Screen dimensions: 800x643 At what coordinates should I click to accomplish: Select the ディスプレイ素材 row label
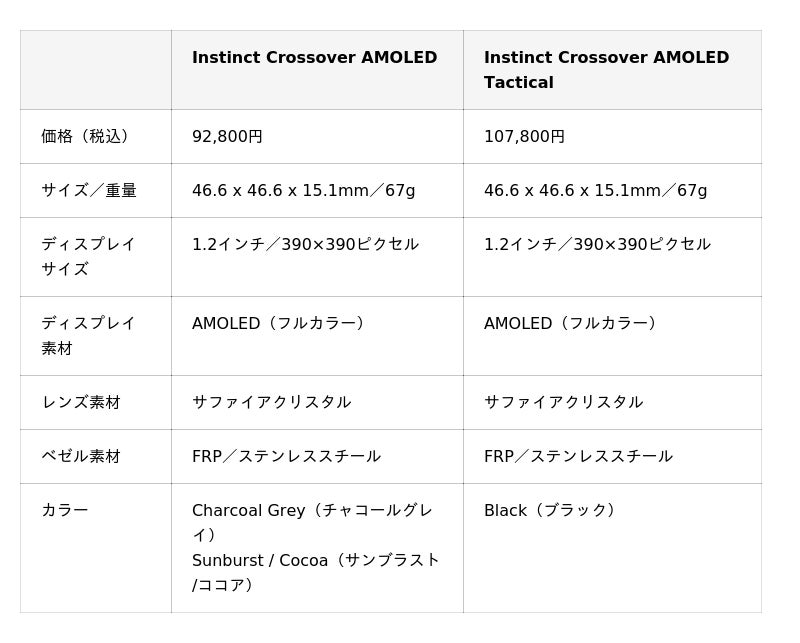coord(88,335)
